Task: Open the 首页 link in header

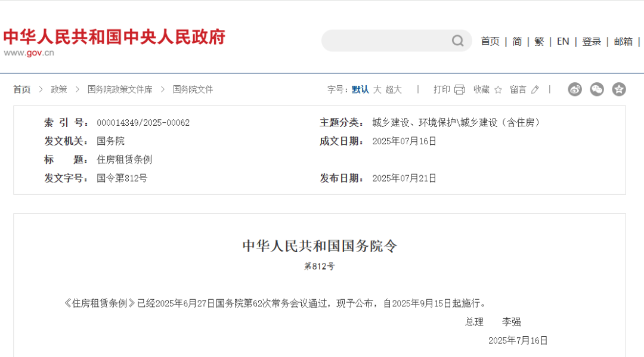Action: coord(490,42)
